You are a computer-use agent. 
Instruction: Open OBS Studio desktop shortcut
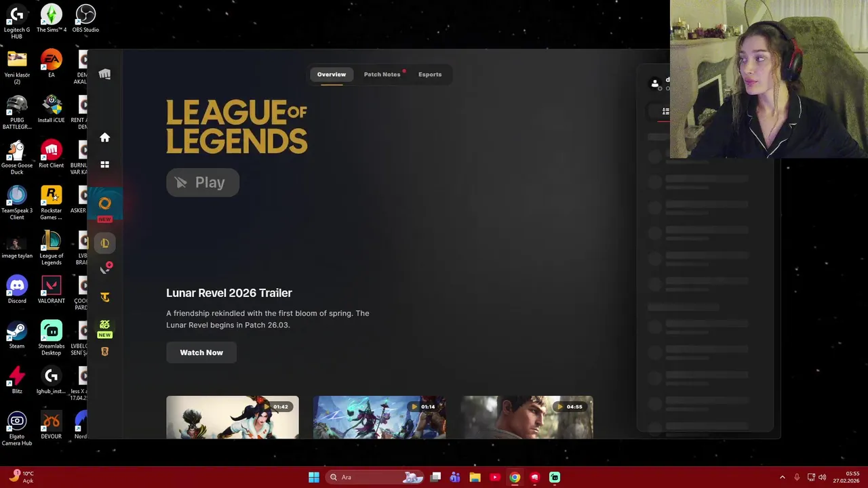coord(85,19)
